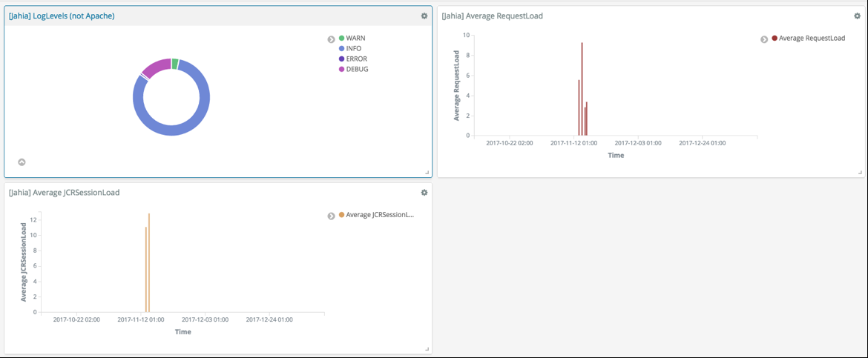Image resolution: width=868 pixels, height=358 pixels.
Task: Open the Average RequestLoad panel gear settings
Action: 858,16
